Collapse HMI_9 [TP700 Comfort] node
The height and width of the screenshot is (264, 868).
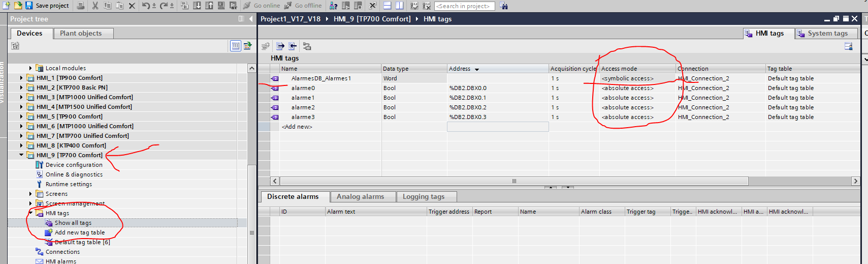pyautogui.click(x=21, y=155)
